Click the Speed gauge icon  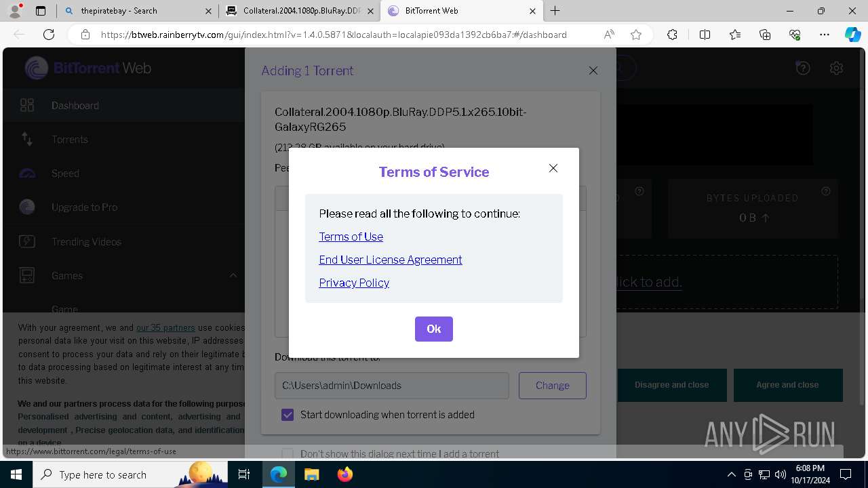pos(27,174)
